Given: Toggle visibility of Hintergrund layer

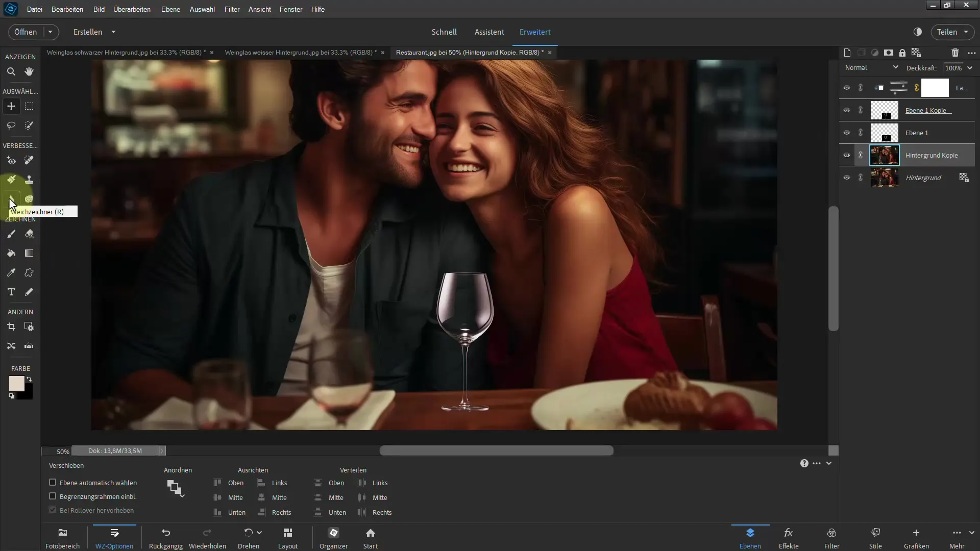Looking at the screenshot, I should click(847, 177).
